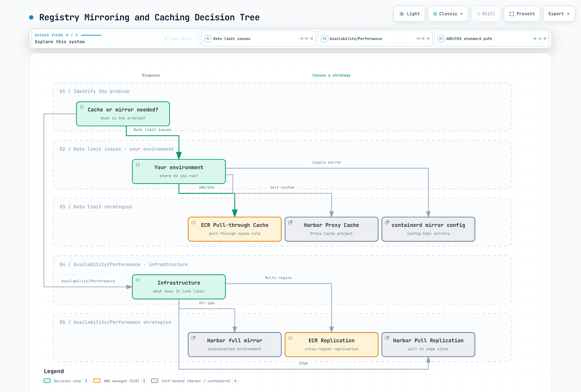
Task: Click the Decision step legend swatch
Action: [47, 381]
